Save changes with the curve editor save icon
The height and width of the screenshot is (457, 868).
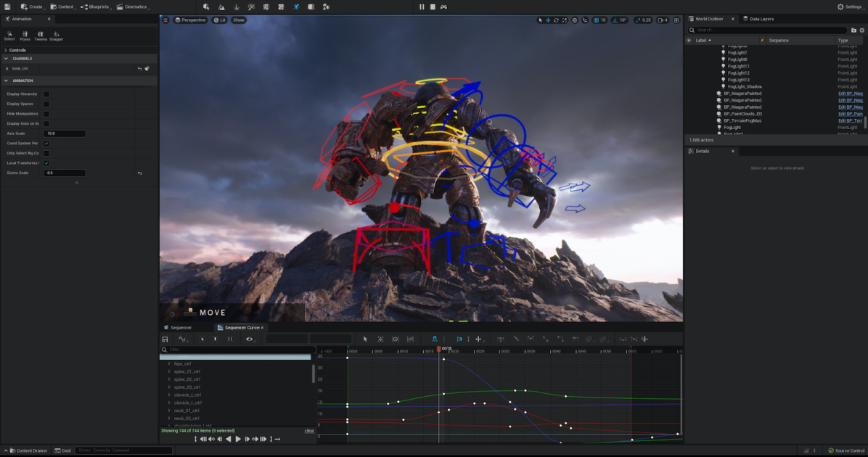click(x=165, y=339)
